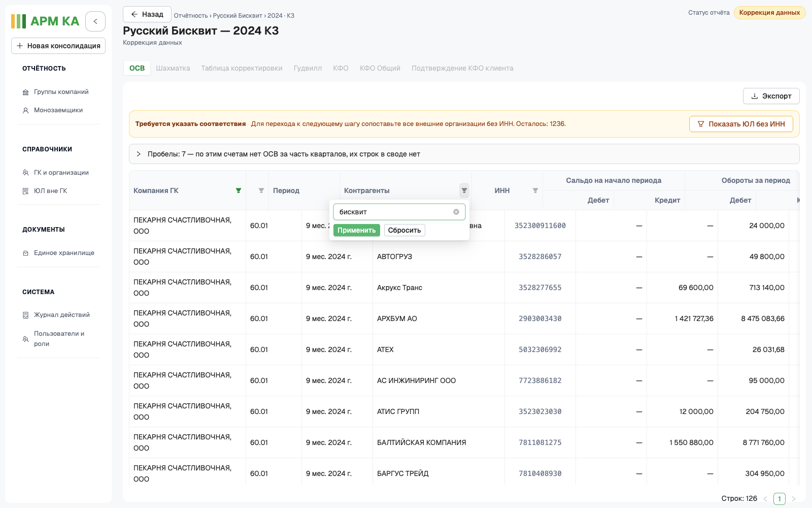Open the Гудвилл tab
This screenshot has width=812, height=508.
[308, 68]
